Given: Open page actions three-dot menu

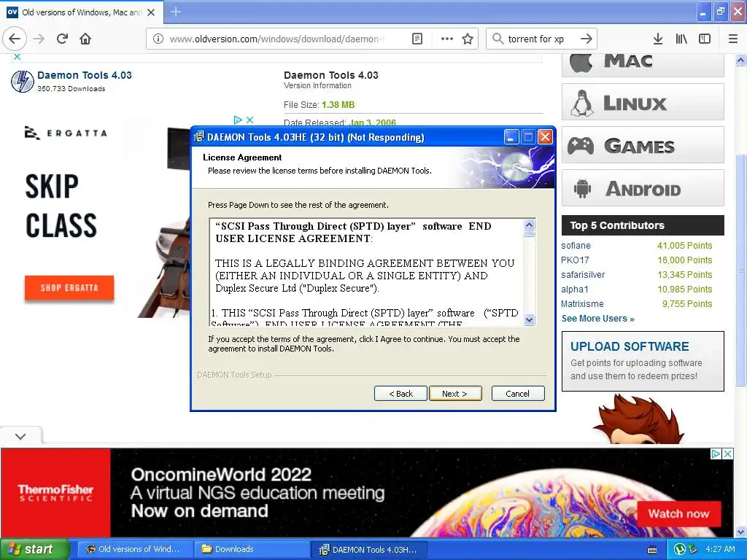Looking at the screenshot, I should pyautogui.click(x=447, y=39).
